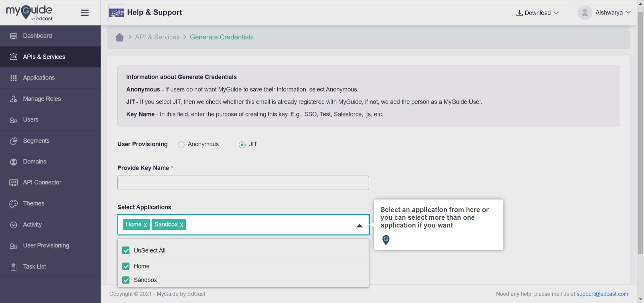Expand the Download chevron
644x303 pixels.
556,13
